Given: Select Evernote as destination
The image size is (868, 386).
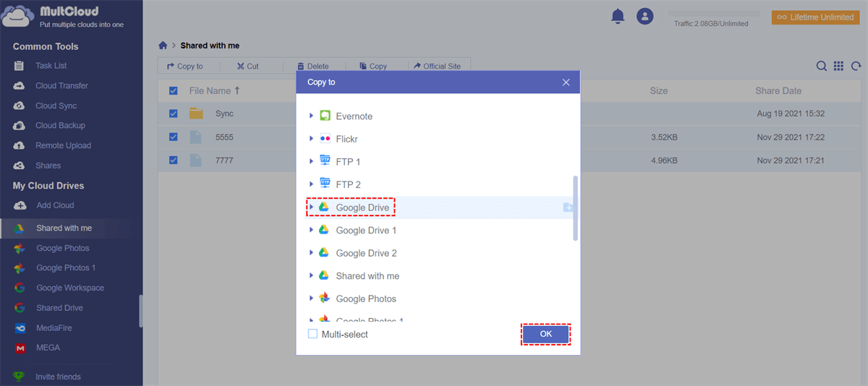Looking at the screenshot, I should [x=354, y=116].
